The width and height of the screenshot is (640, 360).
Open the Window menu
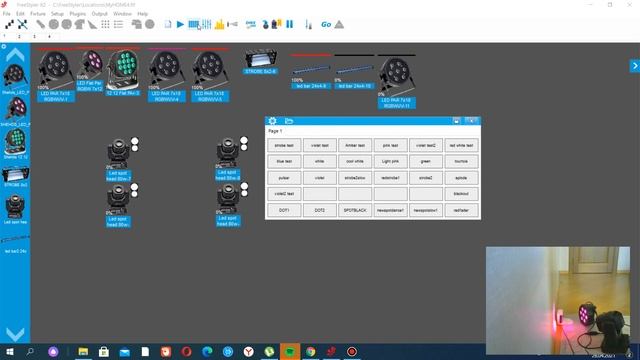pos(122,14)
